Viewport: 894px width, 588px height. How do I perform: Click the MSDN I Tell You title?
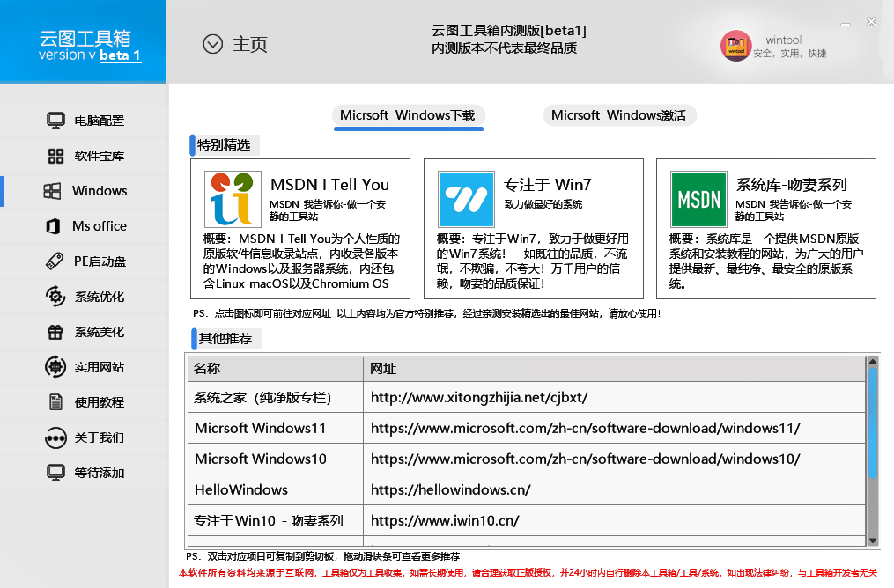point(330,185)
